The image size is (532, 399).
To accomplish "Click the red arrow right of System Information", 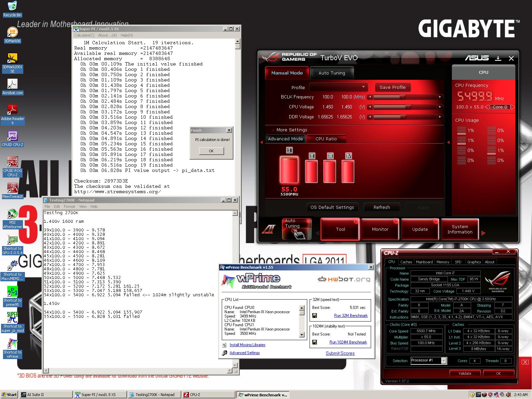I will pyautogui.click(x=483, y=233).
